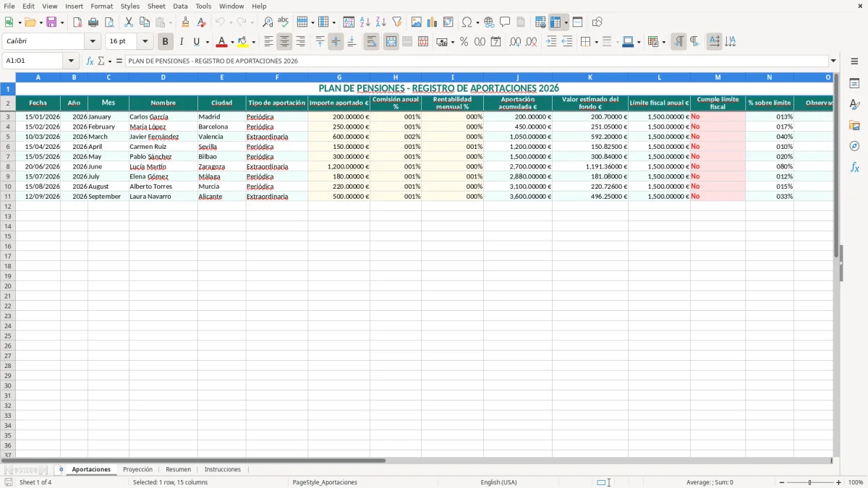Click the Save document icon

[x=51, y=22]
